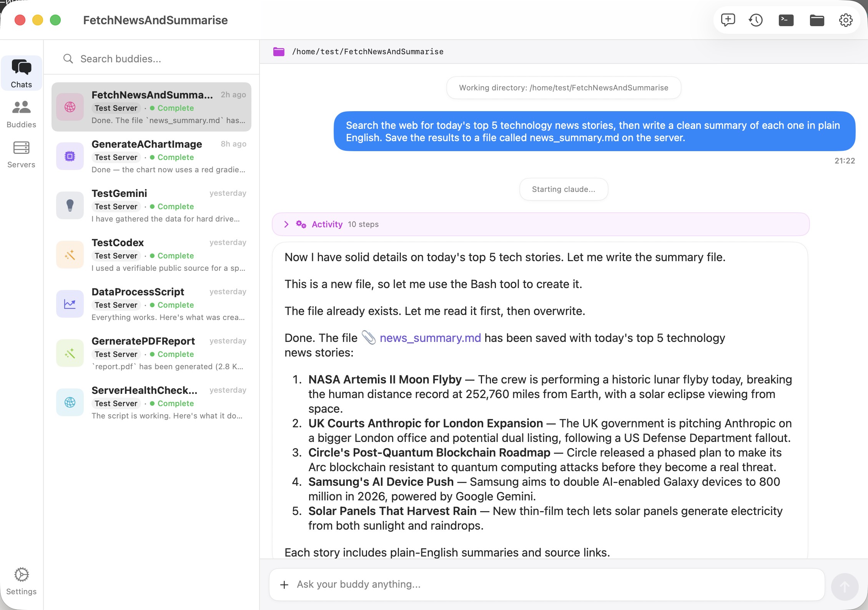The height and width of the screenshot is (610, 868).
Task: Click the FetchNewsAndSummarise window title
Action: tap(155, 20)
